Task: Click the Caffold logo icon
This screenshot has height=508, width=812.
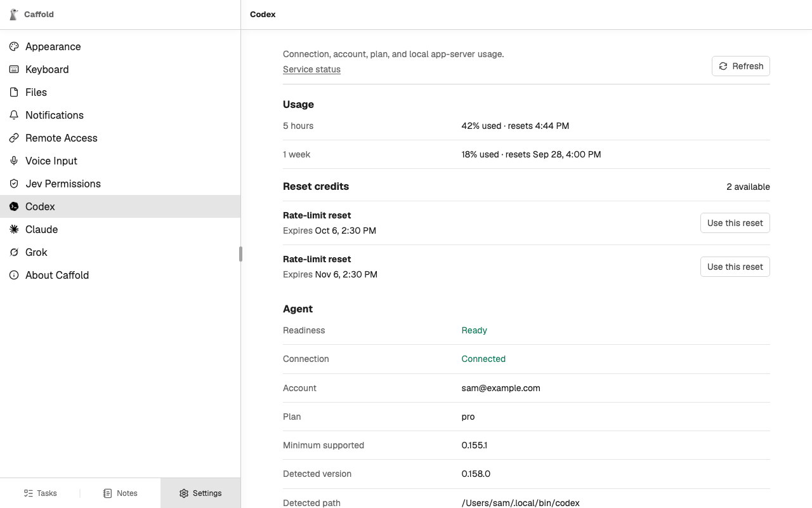Action: 14,14
